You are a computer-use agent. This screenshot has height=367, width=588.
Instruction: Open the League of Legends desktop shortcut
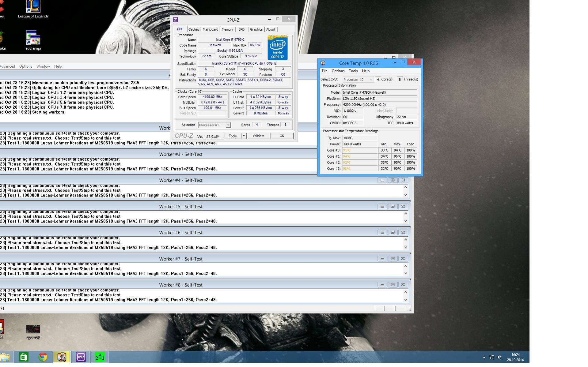click(33, 9)
